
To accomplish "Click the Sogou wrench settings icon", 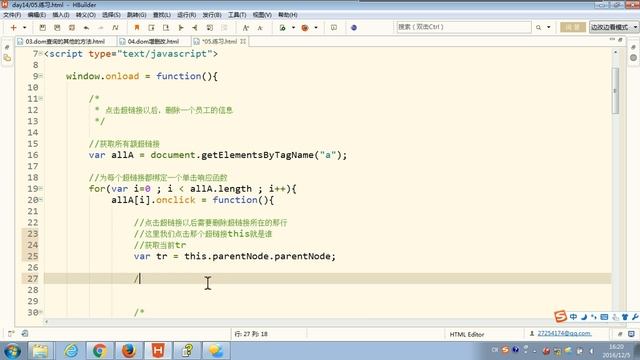I will point(635,317).
